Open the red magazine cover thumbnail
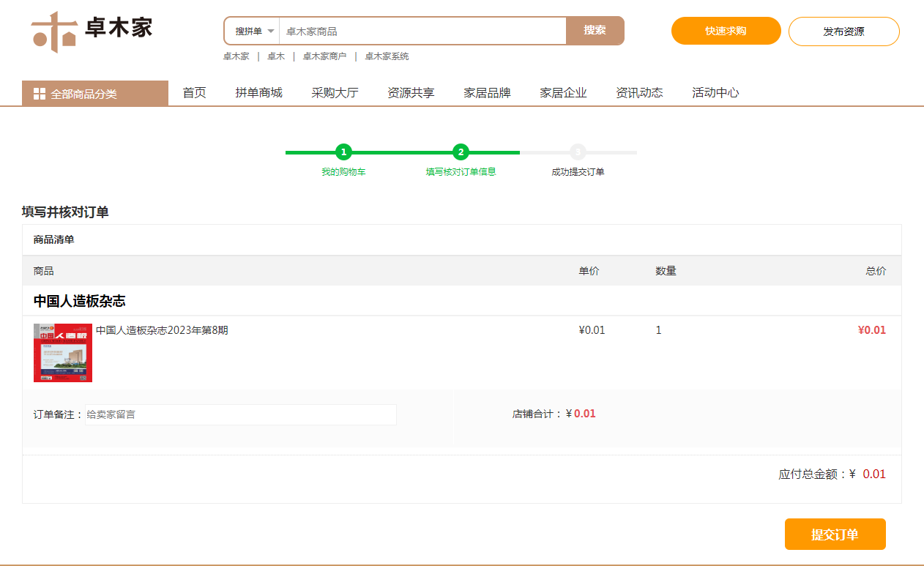This screenshot has width=924, height=566. (63, 353)
